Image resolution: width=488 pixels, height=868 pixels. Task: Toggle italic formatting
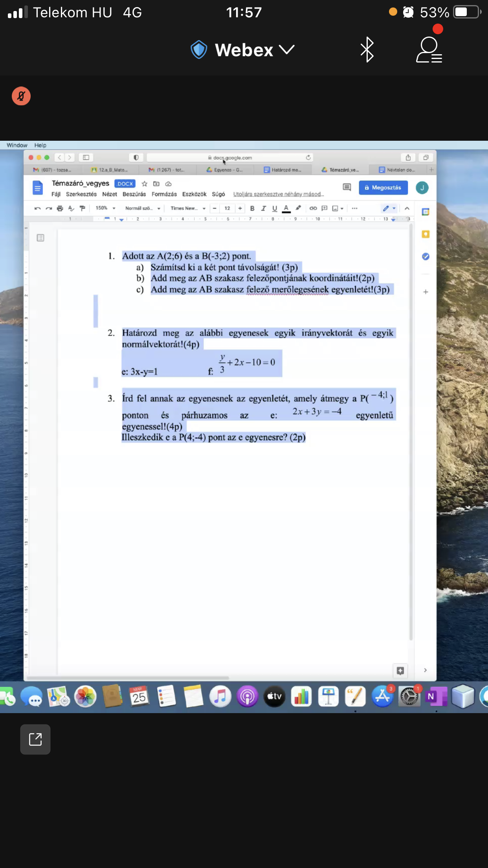(263, 208)
